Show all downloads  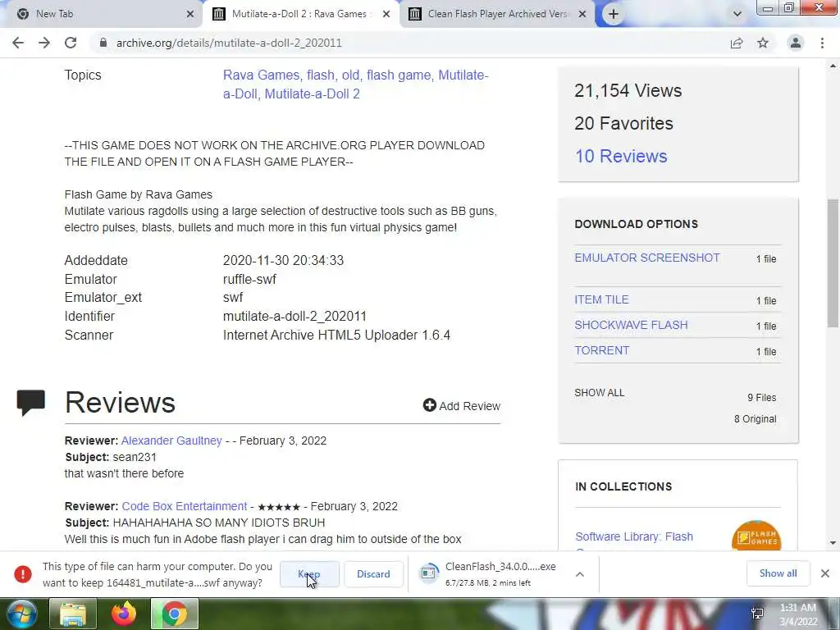click(x=778, y=573)
